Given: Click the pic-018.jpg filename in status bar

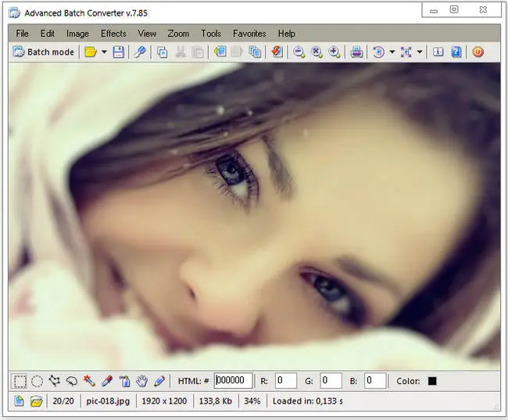Looking at the screenshot, I should tap(108, 401).
